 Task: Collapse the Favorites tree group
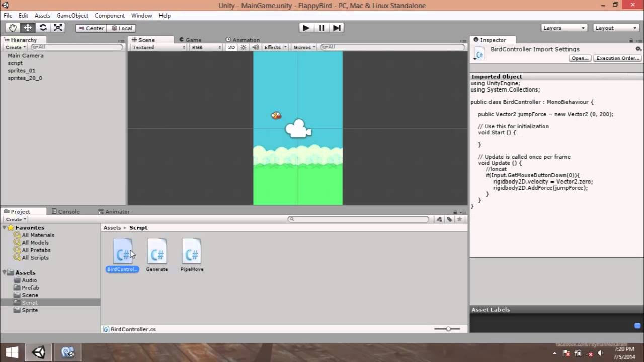[x=5, y=228]
